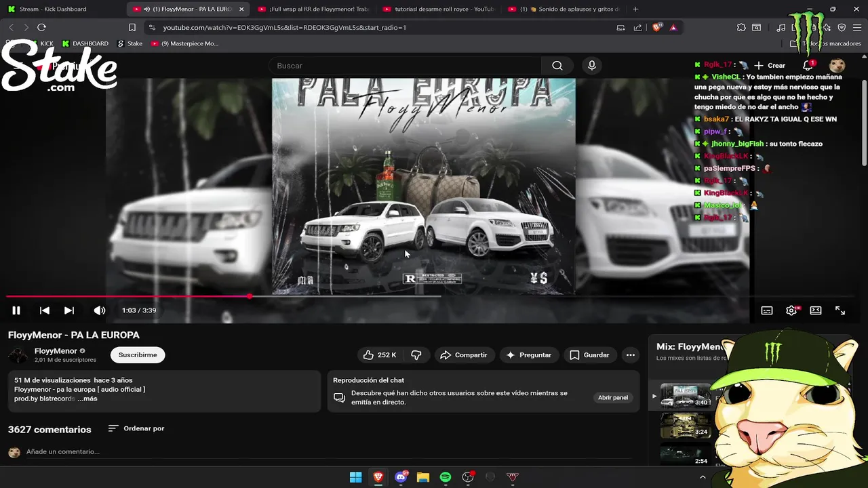Select 3627 comentarios text
The height and width of the screenshot is (488, 868).
[50, 430]
